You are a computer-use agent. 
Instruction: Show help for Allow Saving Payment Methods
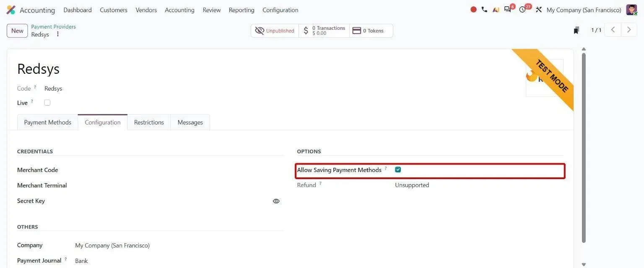pyautogui.click(x=386, y=168)
